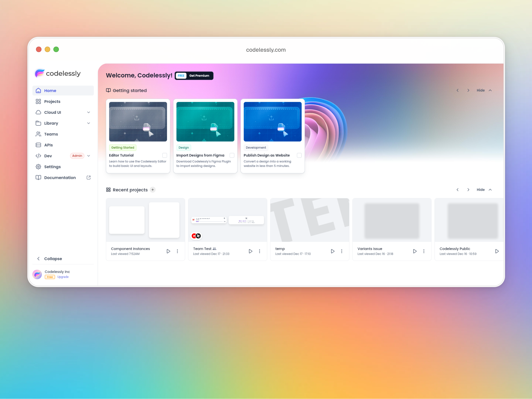Open the Codelessly Public project thumbnail
This screenshot has height=399, width=532.
tap(469, 220)
